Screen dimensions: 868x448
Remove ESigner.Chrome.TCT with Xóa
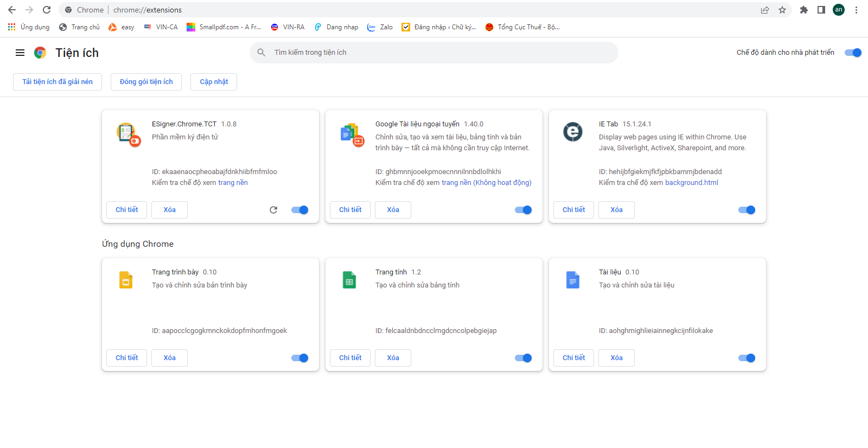pyautogui.click(x=169, y=210)
